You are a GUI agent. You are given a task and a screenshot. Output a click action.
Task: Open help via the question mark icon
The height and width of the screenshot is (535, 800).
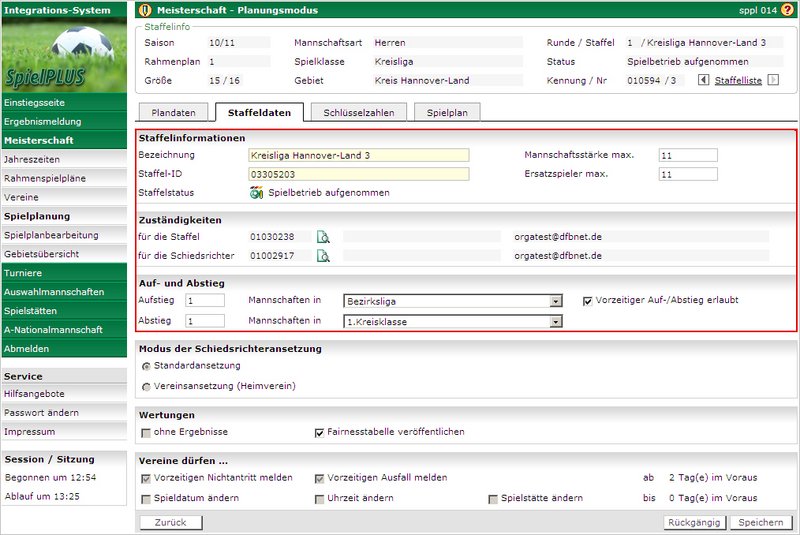(x=787, y=10)
